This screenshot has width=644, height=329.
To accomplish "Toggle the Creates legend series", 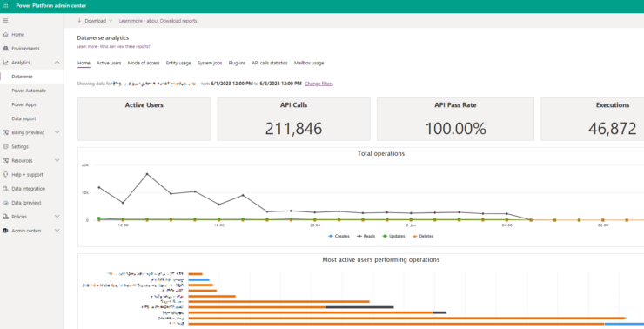I will tap(339, 236).
